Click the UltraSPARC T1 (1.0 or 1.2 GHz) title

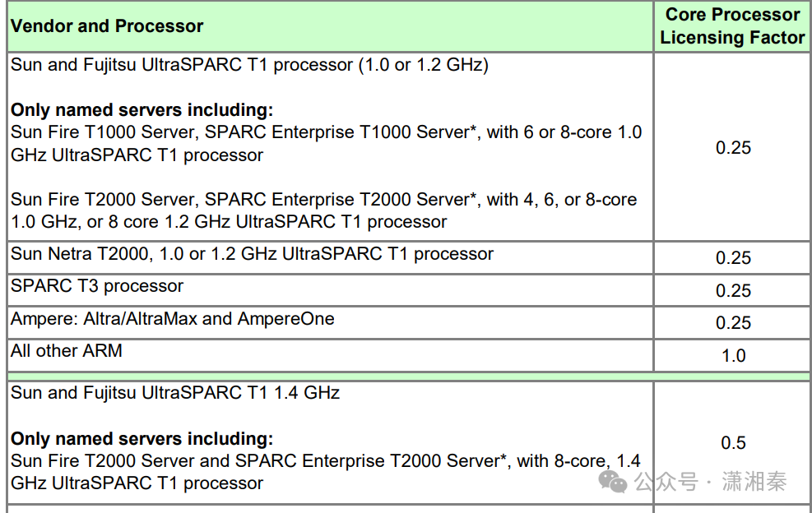click(249, 65)
